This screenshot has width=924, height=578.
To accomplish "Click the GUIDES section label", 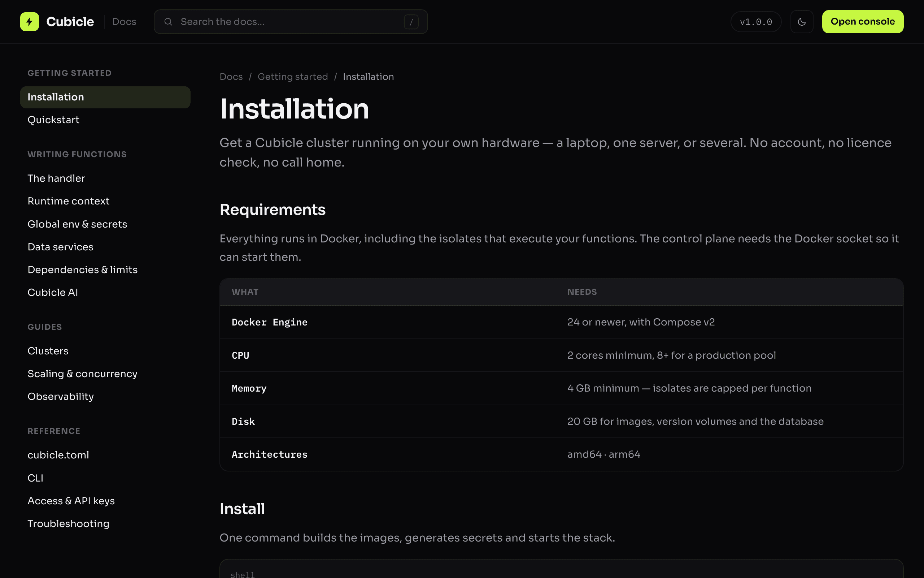I will 45,327.
